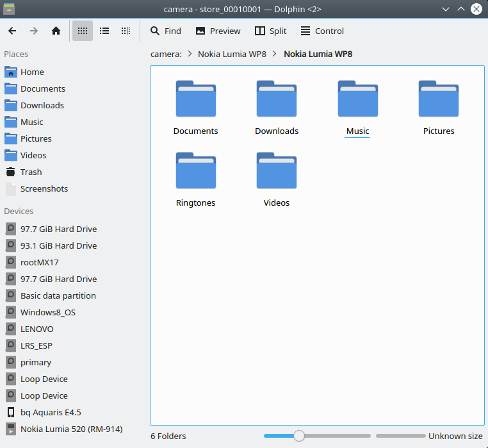Select the Music folder icon

(357, 99)
